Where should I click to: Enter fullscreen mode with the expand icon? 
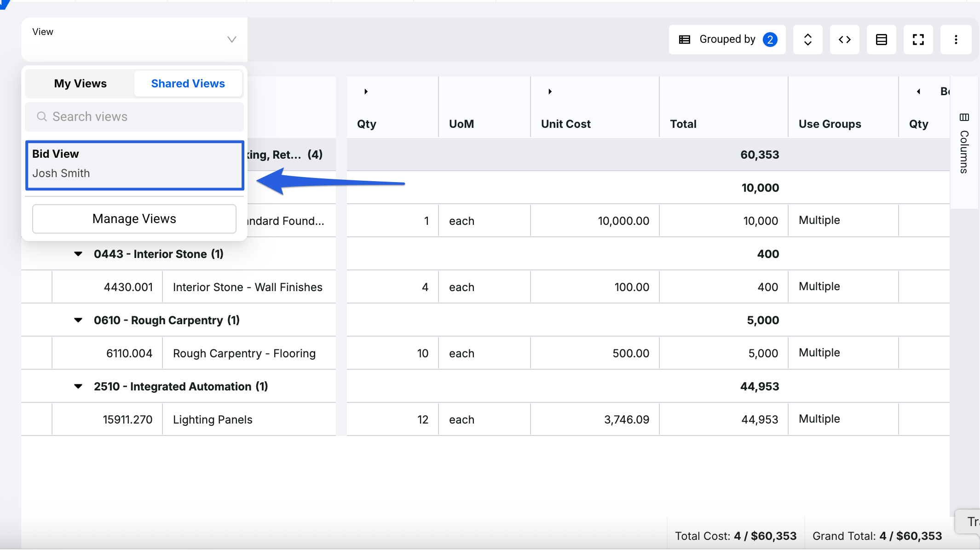[x=918, y=40]
